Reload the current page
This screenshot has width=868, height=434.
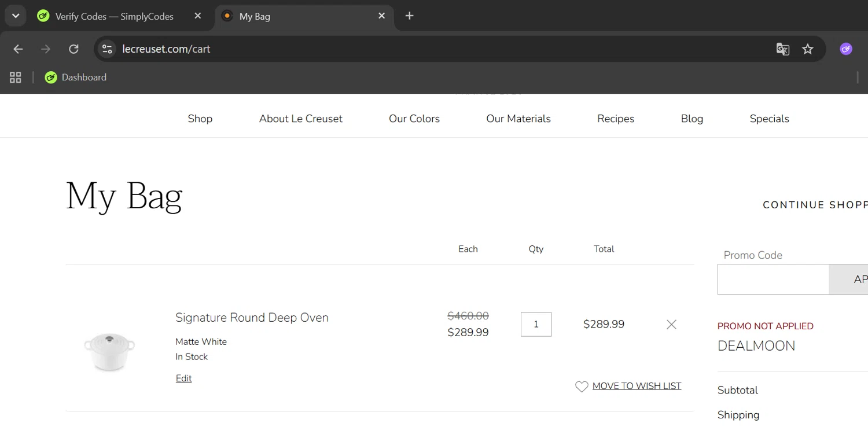pyautogui.click(x=73, y=49)
